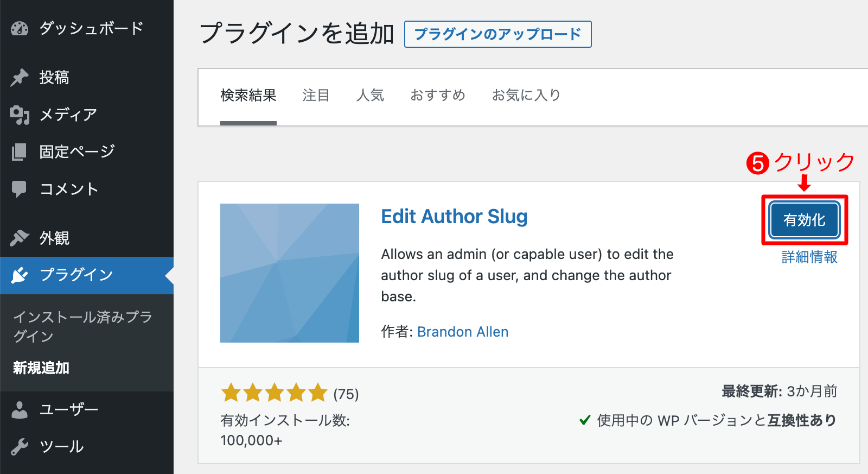Click the 有効インストール数: 100,000+ text
This screenshot has height=474, width=868.
tap(285, 430)
